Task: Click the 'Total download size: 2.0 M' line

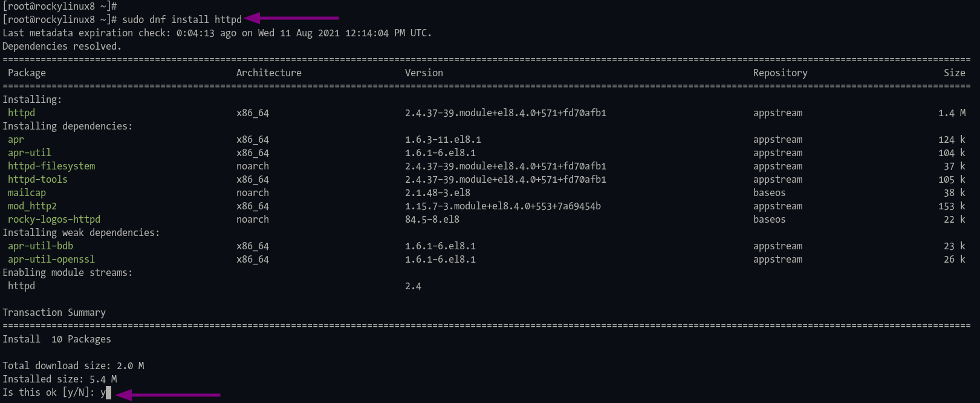Action: [x=73, y=366]
